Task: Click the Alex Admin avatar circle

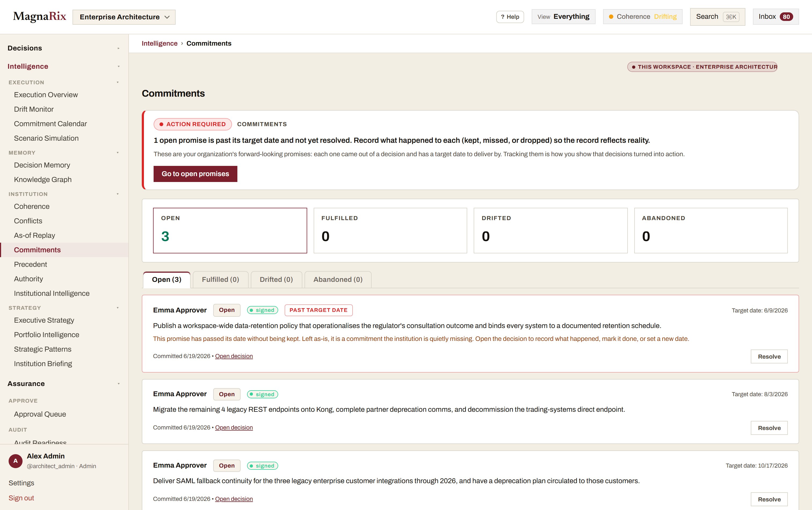Action: pyautogui.click(x=16, y=461)
